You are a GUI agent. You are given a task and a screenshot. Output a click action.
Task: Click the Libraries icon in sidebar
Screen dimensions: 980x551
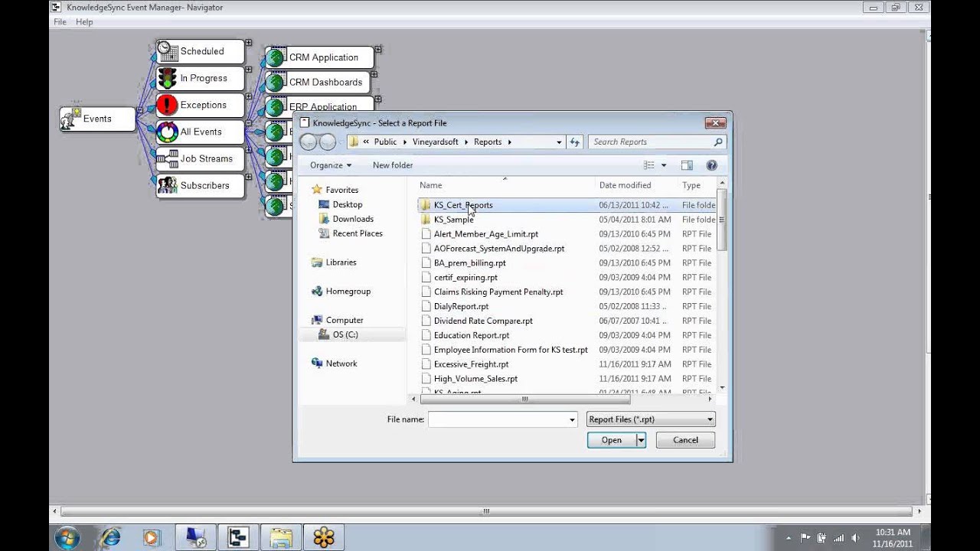pos(317,262)
